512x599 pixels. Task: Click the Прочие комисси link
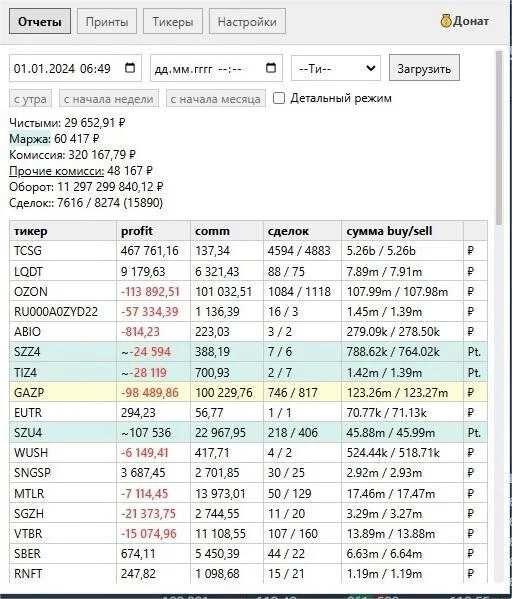pos(57,171)
